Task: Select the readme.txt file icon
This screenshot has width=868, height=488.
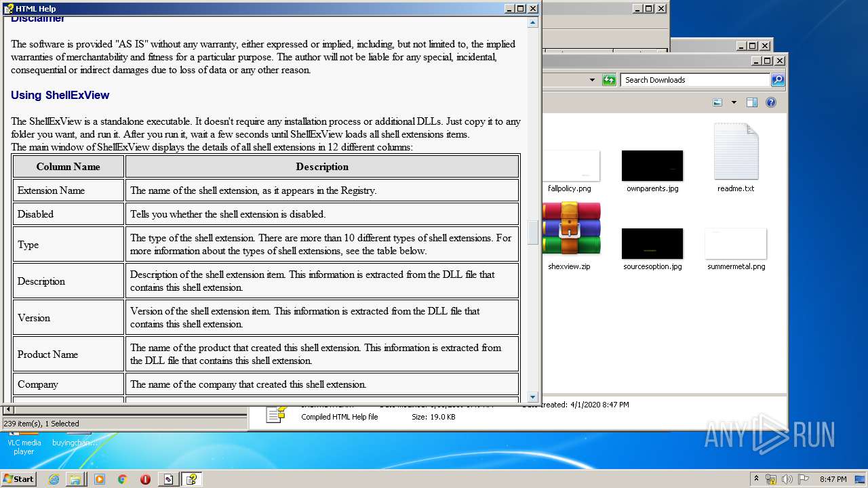Action: (x=736, y=151)
